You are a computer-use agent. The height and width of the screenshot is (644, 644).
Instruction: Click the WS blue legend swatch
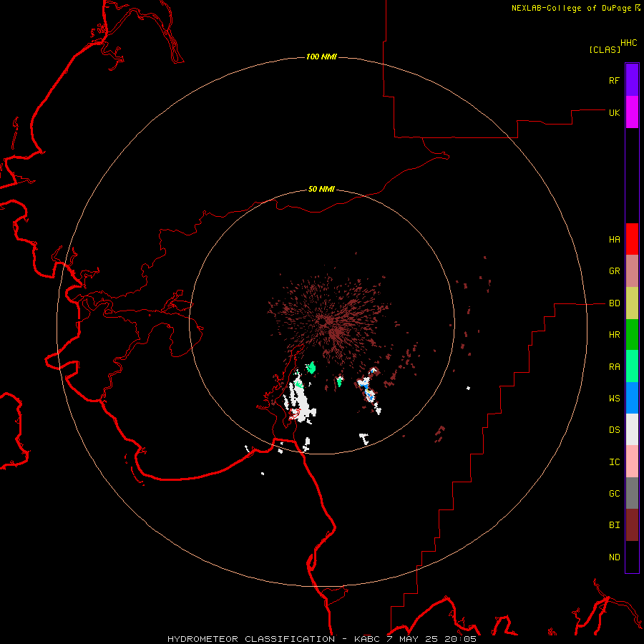[632, 398]
